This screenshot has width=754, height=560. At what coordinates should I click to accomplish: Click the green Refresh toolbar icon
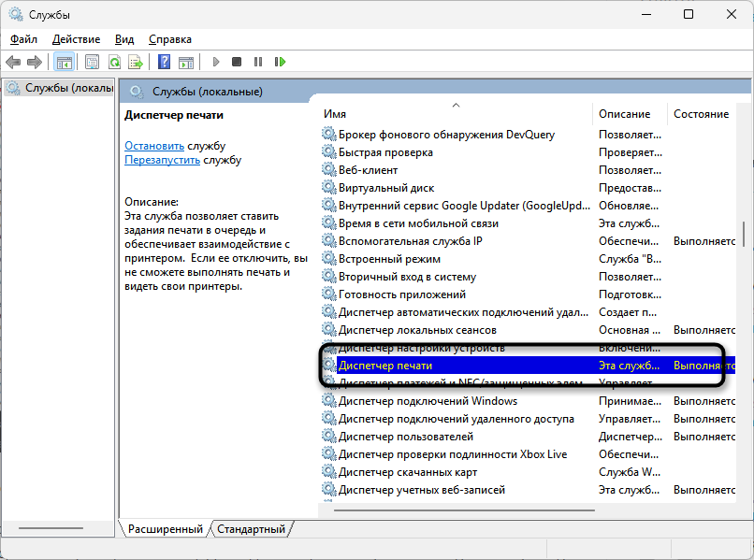pos(114,62)
